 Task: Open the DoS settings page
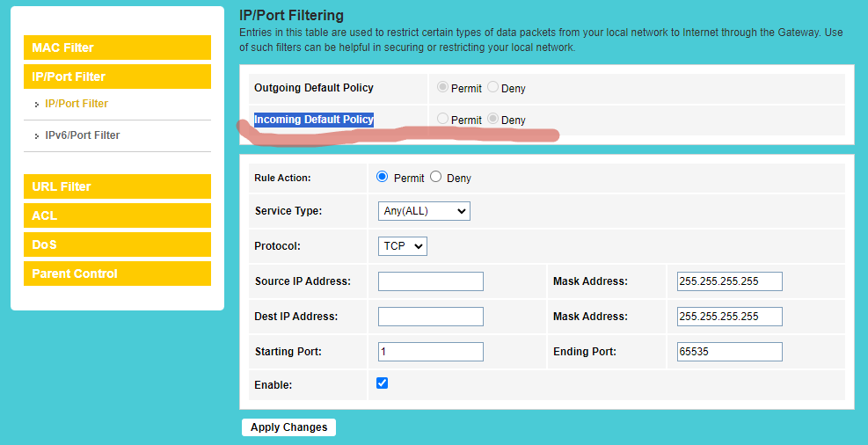117,244
